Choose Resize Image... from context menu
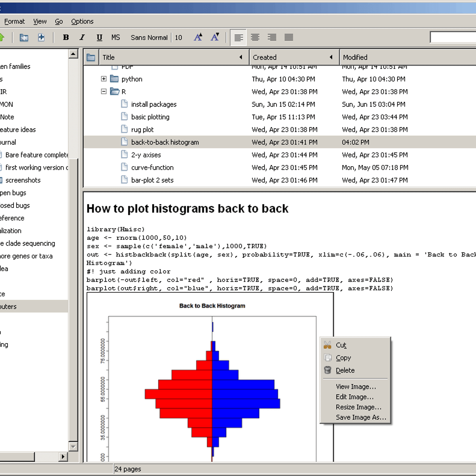Image resolution: width=476 pixels, height=476 pixels. [x=355, y=407]
